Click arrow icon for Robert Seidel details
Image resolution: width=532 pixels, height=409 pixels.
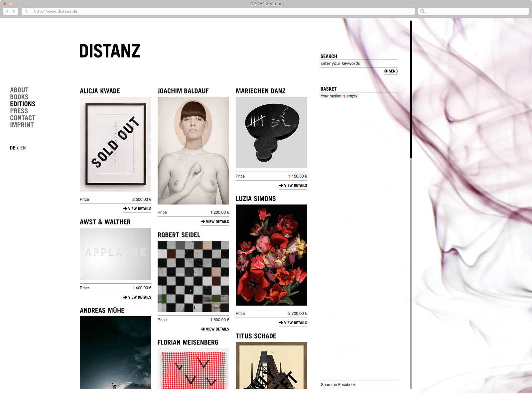(x=203, y=329)
